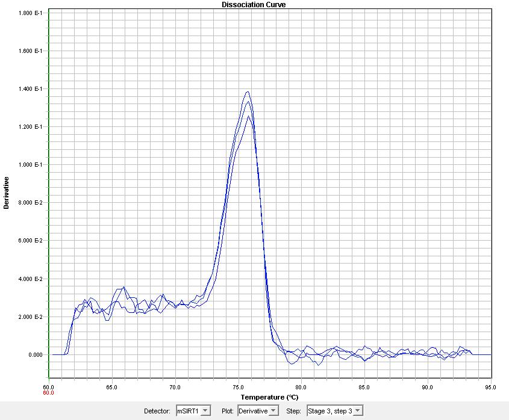Click the 95.0 tick label on the temperature axis

coord(490,388)
